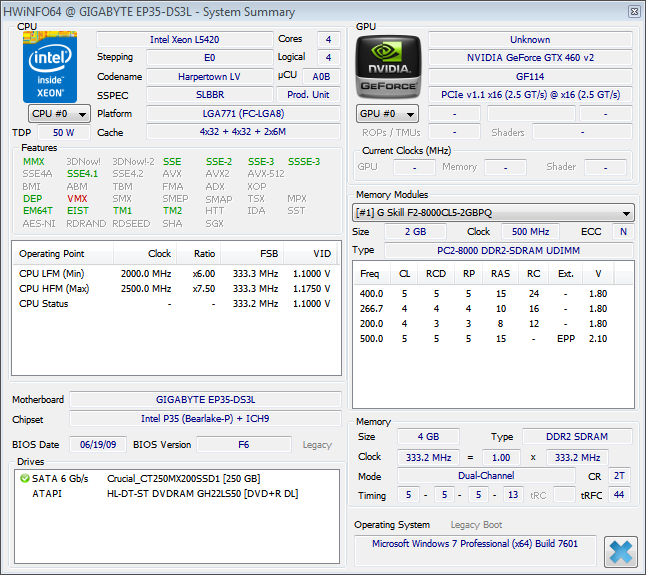Click the PC2-8000 DDR2-SDRAM UDIMM type field
Viewport: 646px width, 575px height.
pos(508,250)
